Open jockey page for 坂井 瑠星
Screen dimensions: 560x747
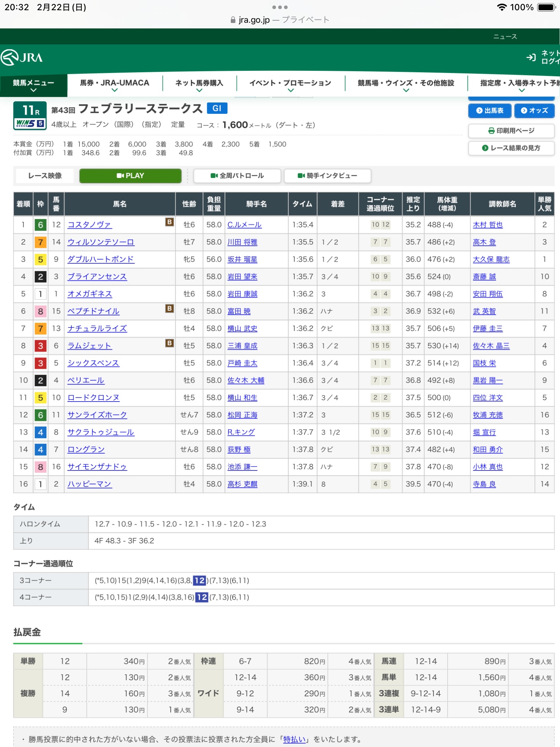(x=242, y=259)
